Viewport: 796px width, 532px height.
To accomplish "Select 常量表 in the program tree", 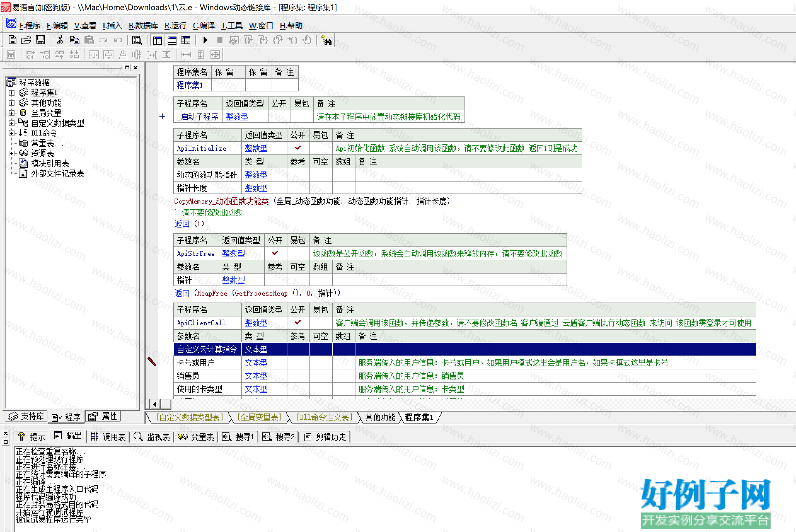I will [x=42, y=143].
